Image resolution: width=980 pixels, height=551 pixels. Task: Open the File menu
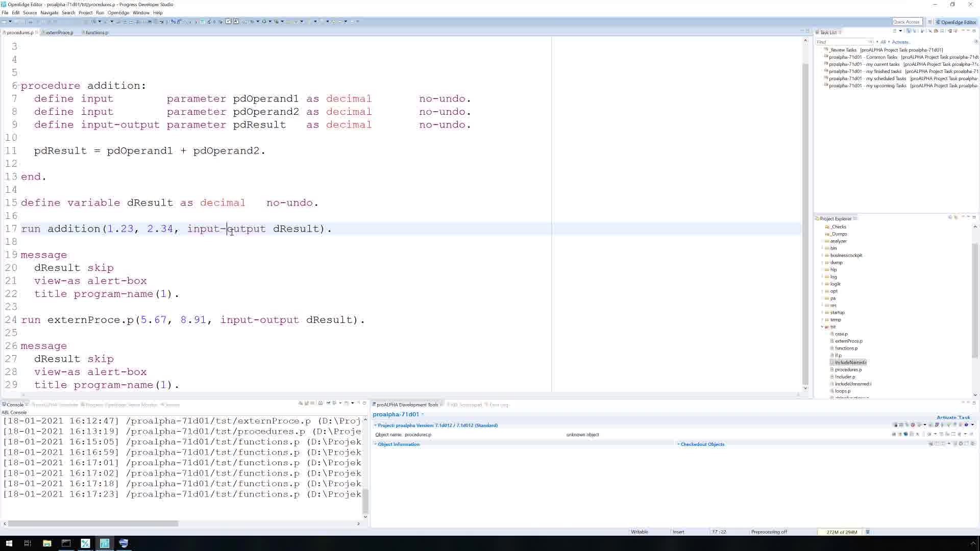[5, 13]
